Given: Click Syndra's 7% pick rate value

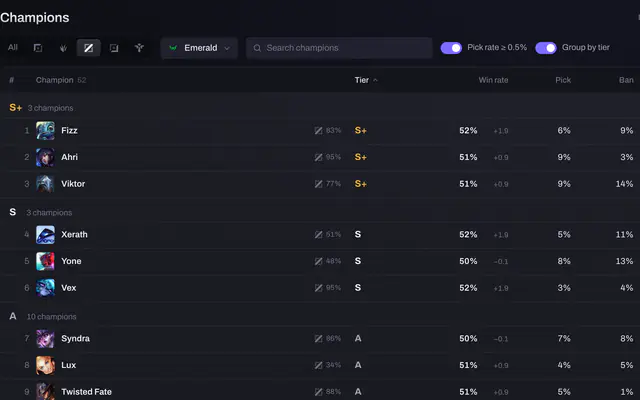Looking at the screenshot, I should pos(564,339).
